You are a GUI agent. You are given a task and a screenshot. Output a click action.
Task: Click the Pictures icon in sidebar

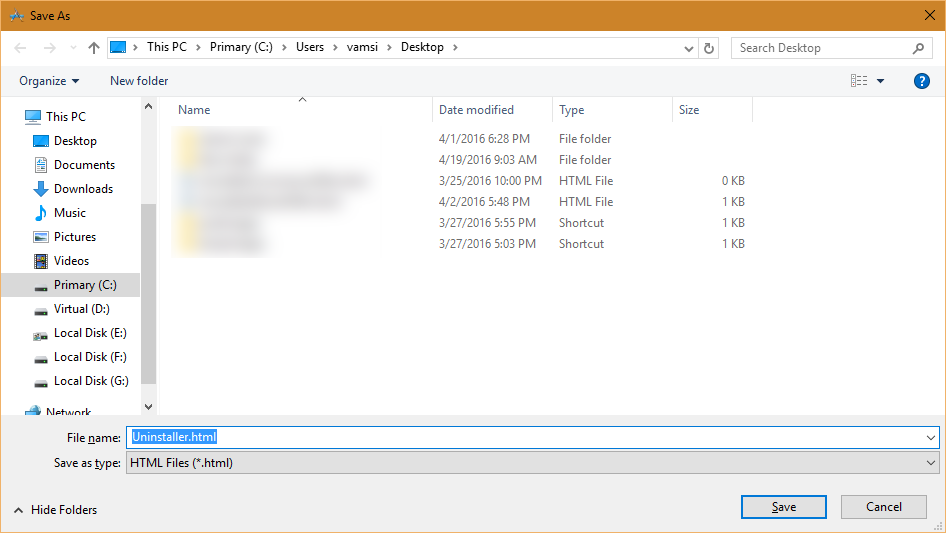click(40, 237)
